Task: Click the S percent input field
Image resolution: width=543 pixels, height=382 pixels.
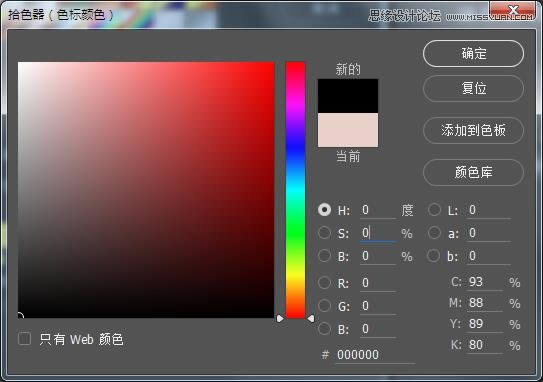Action: coord(378,233)
